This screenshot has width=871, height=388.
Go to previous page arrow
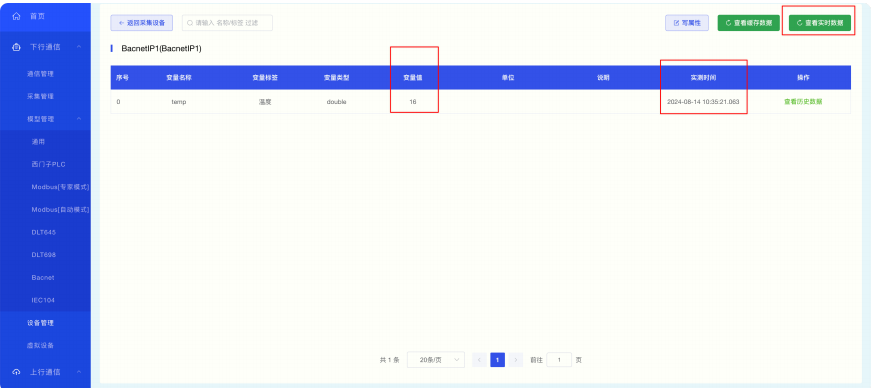(479, 360)
